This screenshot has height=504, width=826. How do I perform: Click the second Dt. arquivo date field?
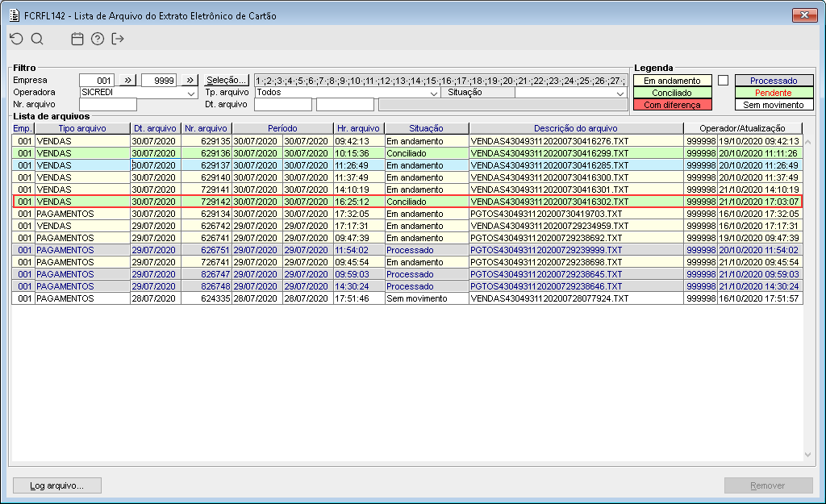tap(345, 105)
